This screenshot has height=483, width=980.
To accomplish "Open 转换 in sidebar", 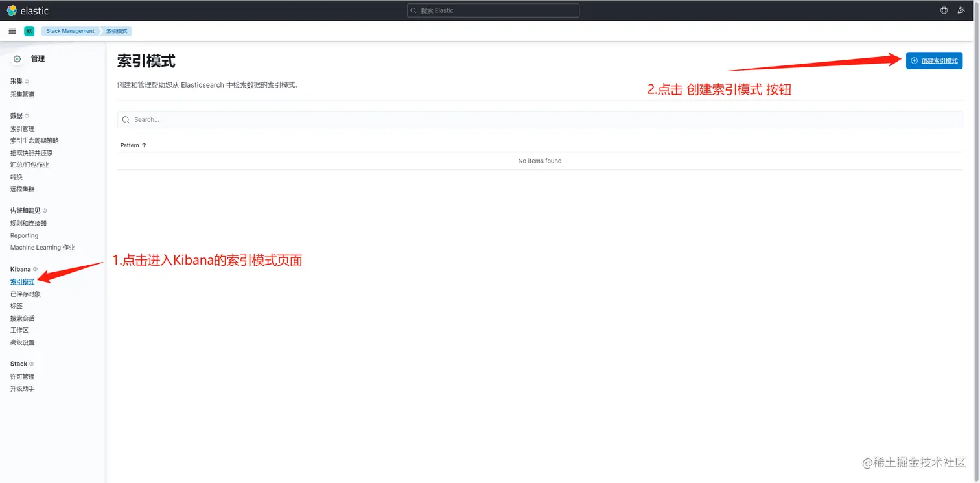I will (16, 177).
